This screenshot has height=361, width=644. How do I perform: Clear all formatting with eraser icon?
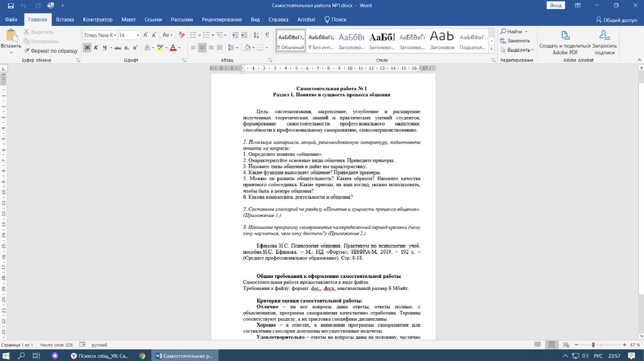click(x=181, y=35)
